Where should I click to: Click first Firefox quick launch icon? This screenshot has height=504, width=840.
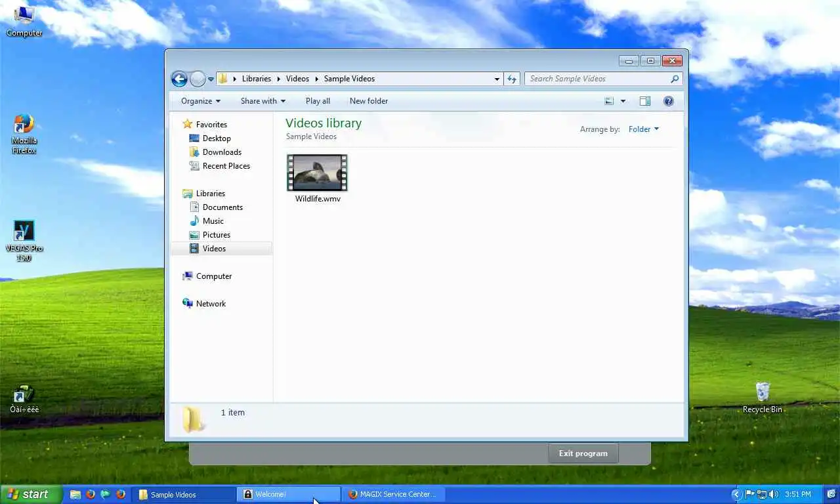click(91, 495)
